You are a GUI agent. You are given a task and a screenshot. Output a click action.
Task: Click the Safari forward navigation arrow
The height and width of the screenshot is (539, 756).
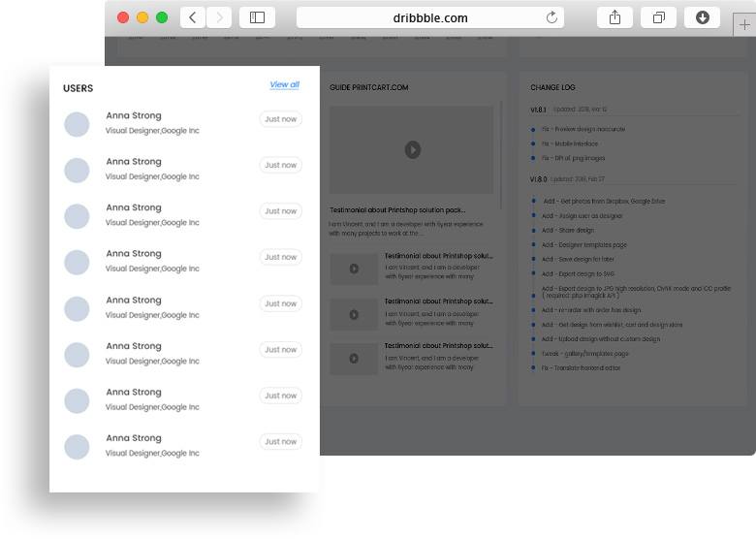click(219, 17)
